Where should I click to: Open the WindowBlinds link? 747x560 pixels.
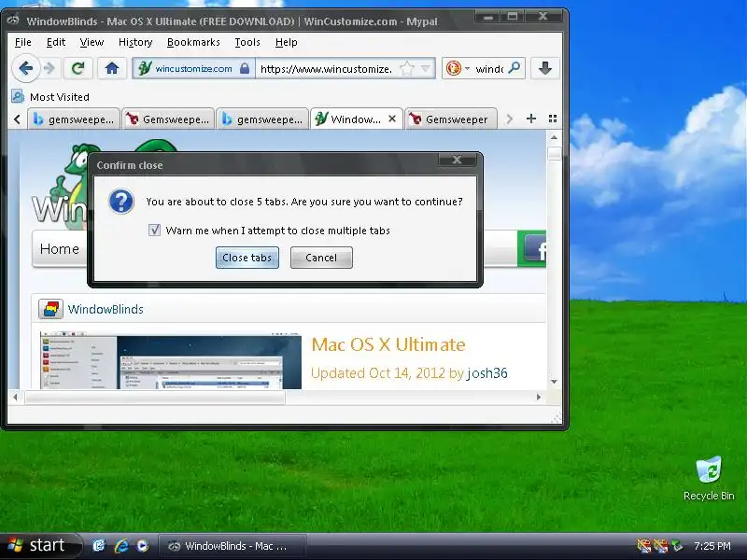pos(106,310)
